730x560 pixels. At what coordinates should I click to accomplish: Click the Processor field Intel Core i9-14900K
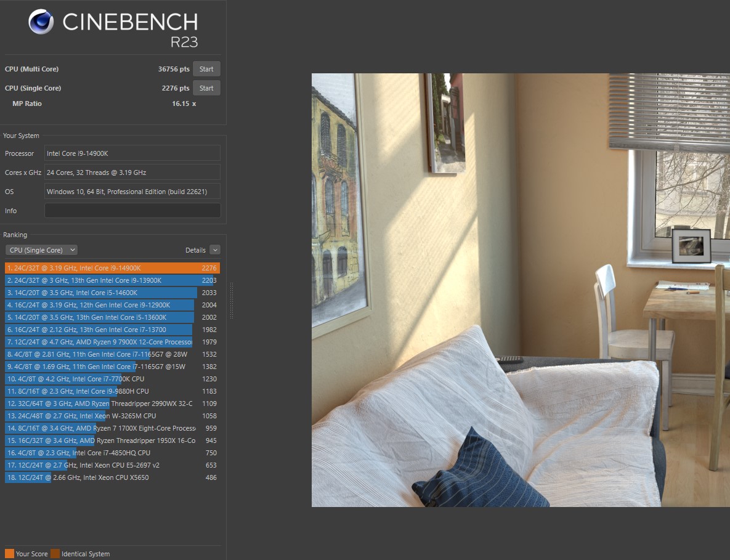132,153
